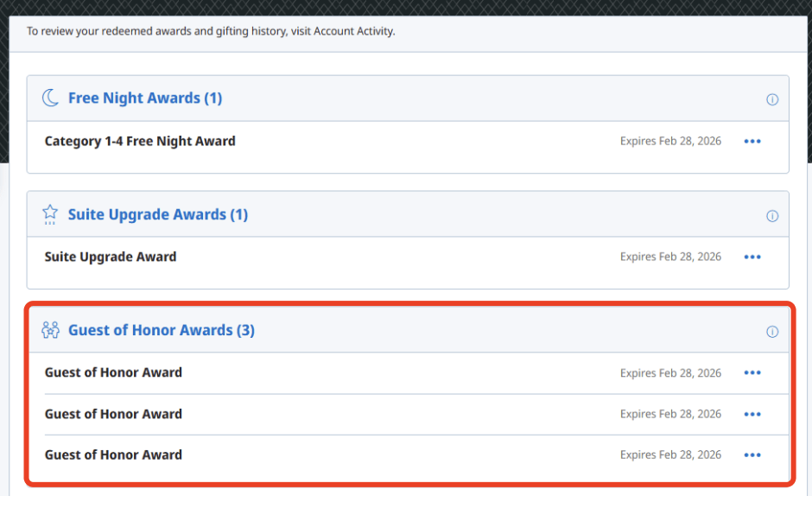Click the third Guest of Honor Award title
This screenshot has height=515, width=812.
pyautogui.click(x=113, y=455)
